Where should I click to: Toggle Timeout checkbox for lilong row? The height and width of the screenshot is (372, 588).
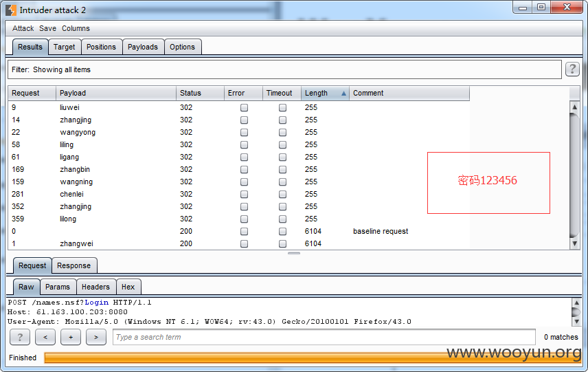283,219
